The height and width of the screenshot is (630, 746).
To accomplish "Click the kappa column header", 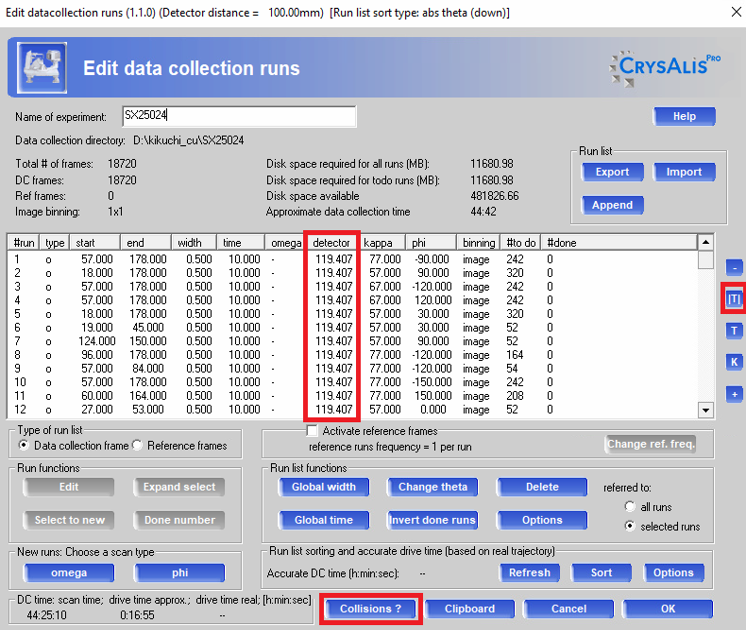I will 383,243.
